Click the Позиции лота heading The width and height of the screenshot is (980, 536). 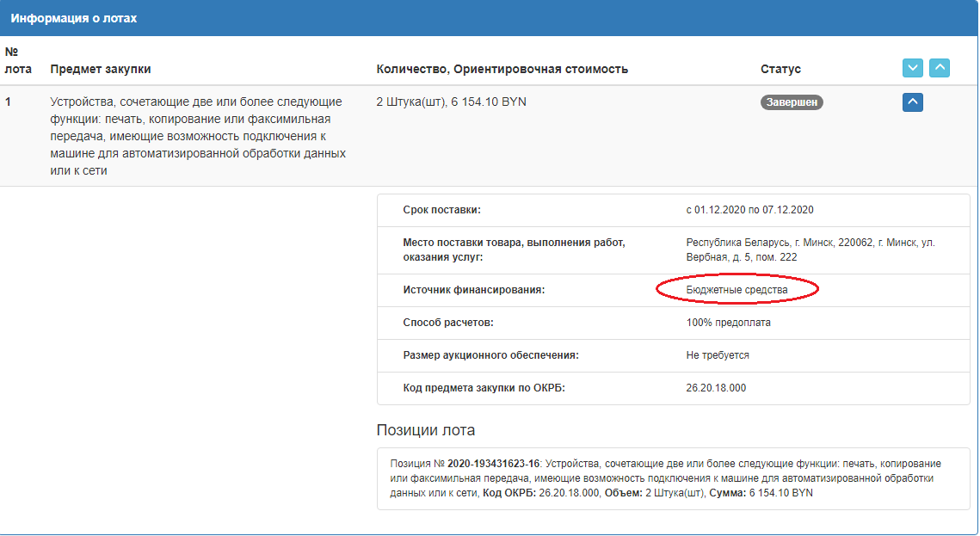click(426, 430)
